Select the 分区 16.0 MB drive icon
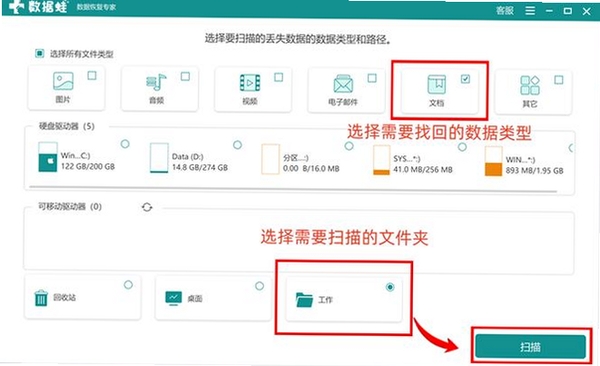The width and height of the screenshot is (600, 366). pyautogui.click(x=270, y=159)
